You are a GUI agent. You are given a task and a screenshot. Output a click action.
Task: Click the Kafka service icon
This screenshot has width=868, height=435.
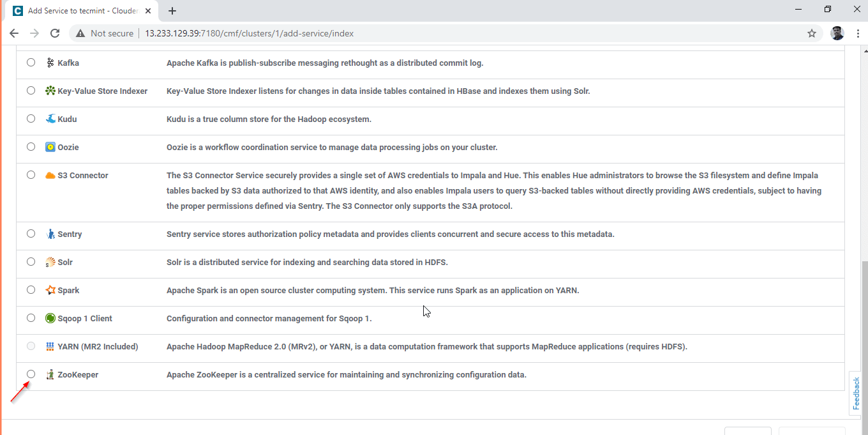(50, 63)
